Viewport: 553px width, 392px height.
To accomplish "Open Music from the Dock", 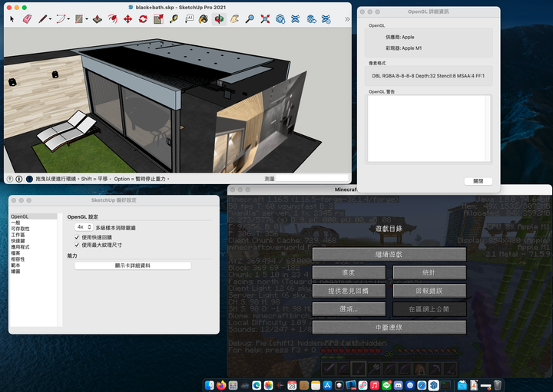I will 375,385.
